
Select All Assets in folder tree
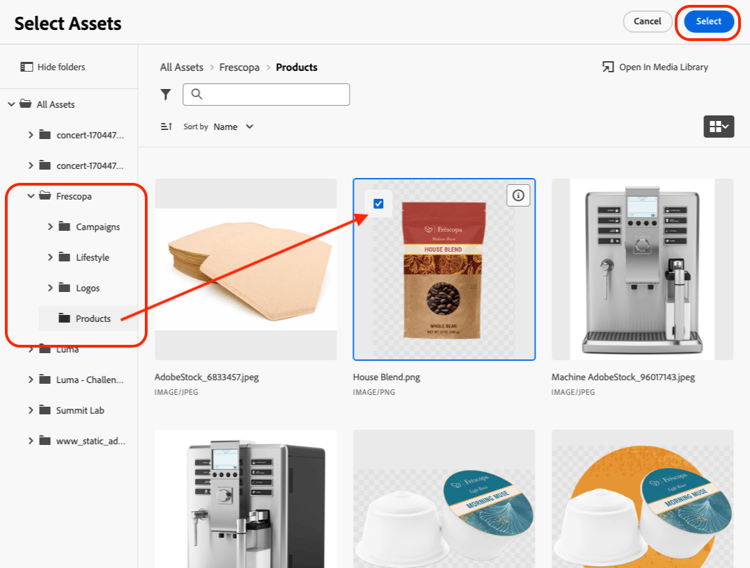click(x=55, y=104)
